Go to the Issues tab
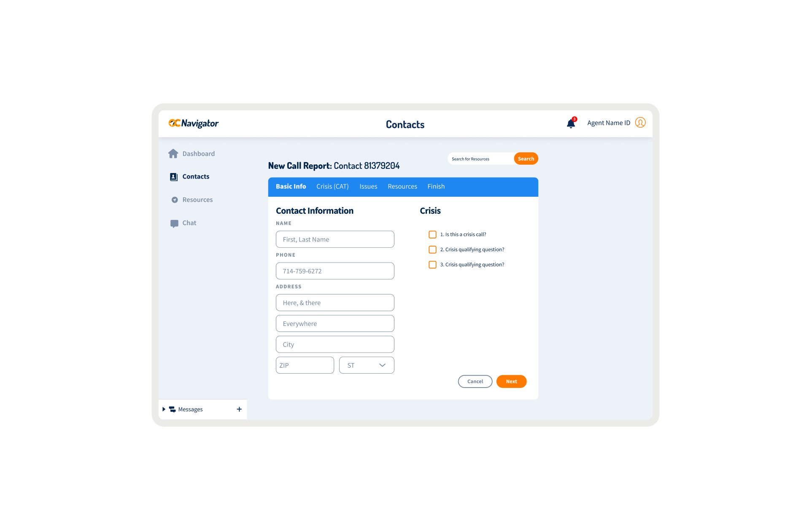This screenshot has height=529, width=812. coord(368,187)
